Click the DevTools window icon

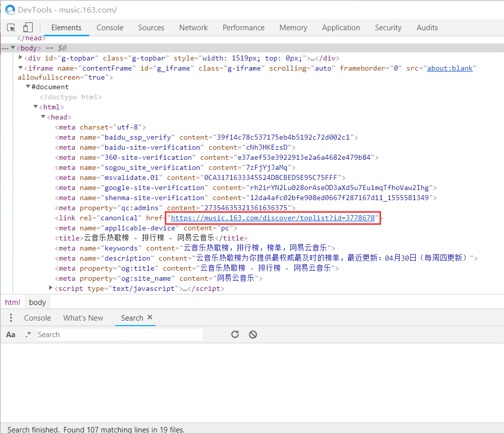tap(10, 10)
